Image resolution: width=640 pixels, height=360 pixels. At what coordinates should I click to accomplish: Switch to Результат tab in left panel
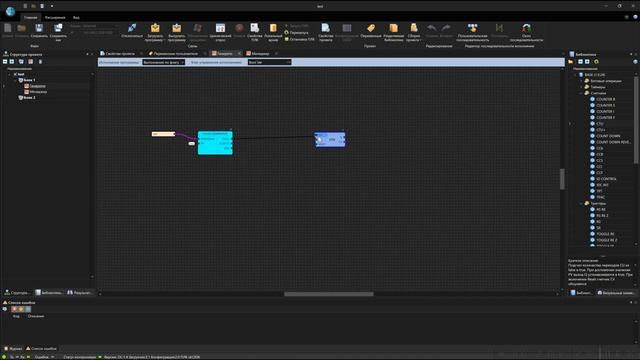pyautogui.click(x=79, y=293)
